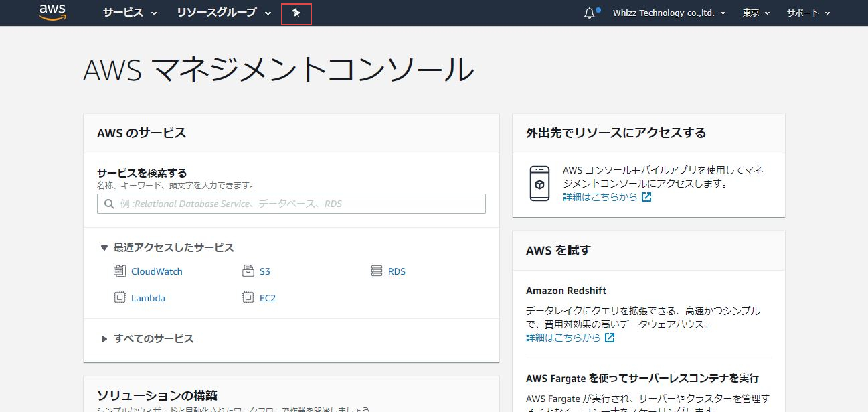Open the notifications bell icon
Viewport: 868px width, 412px height.
click(x=588, y=12)
